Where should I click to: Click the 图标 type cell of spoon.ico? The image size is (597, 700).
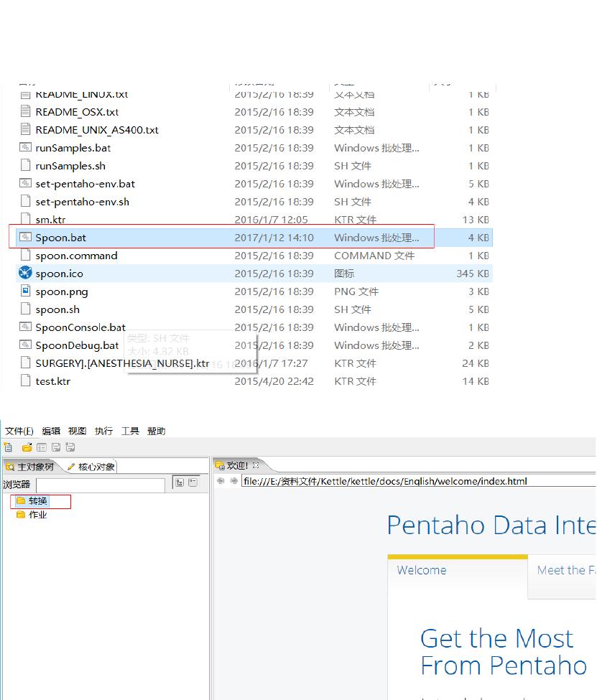[x=344, y=274]
